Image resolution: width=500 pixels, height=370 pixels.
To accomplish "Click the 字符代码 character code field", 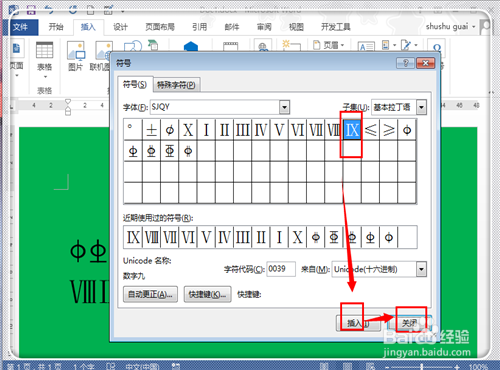I will 281,269.
